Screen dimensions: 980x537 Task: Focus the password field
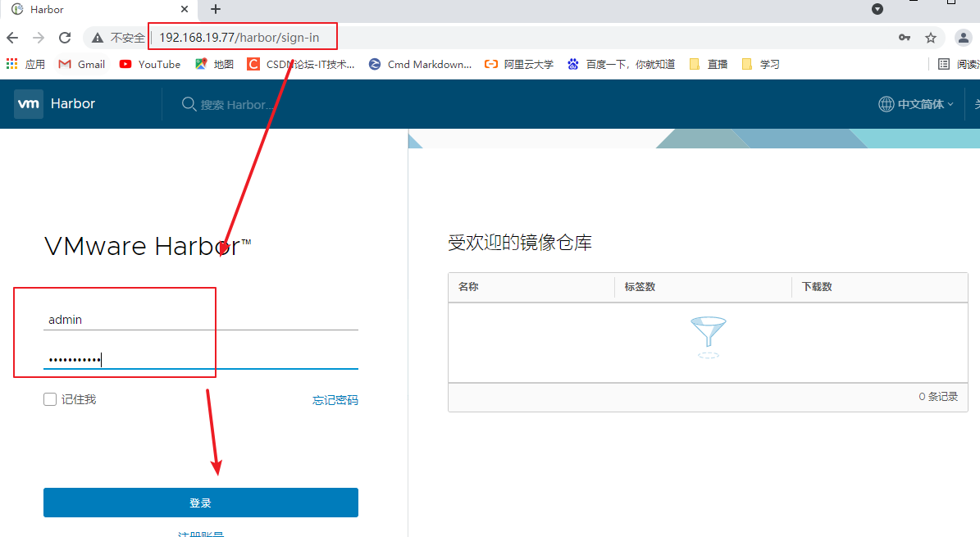click(201, 359)
